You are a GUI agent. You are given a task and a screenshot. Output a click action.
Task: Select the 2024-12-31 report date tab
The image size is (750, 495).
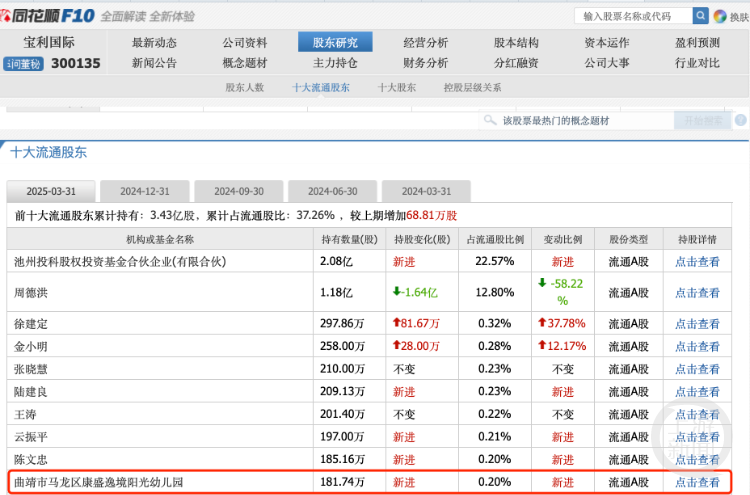tap(146, 191)
